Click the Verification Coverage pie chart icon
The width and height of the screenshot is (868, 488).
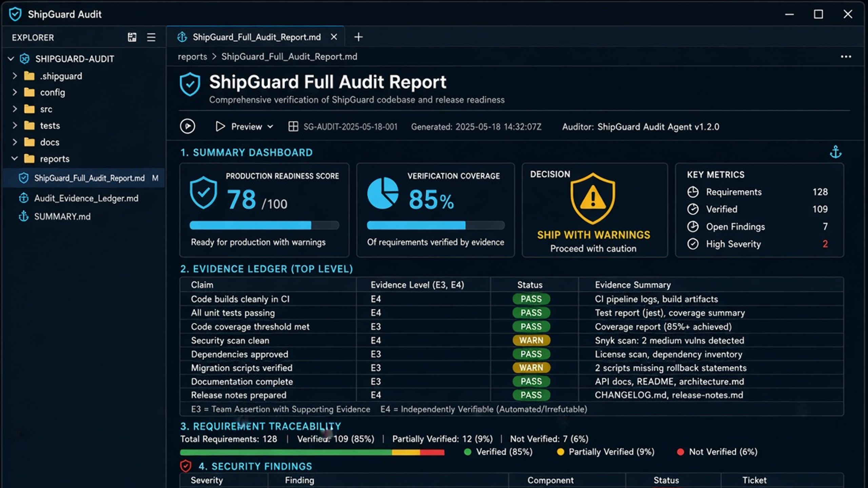[383, 193]
